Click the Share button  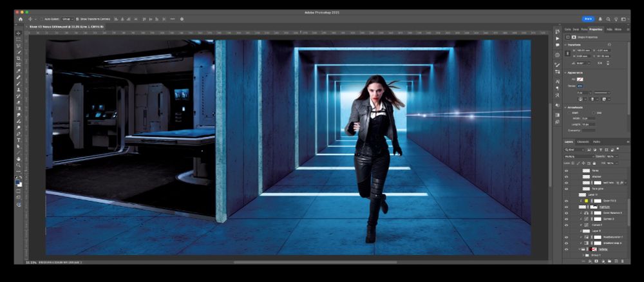(x=588, y=19)
